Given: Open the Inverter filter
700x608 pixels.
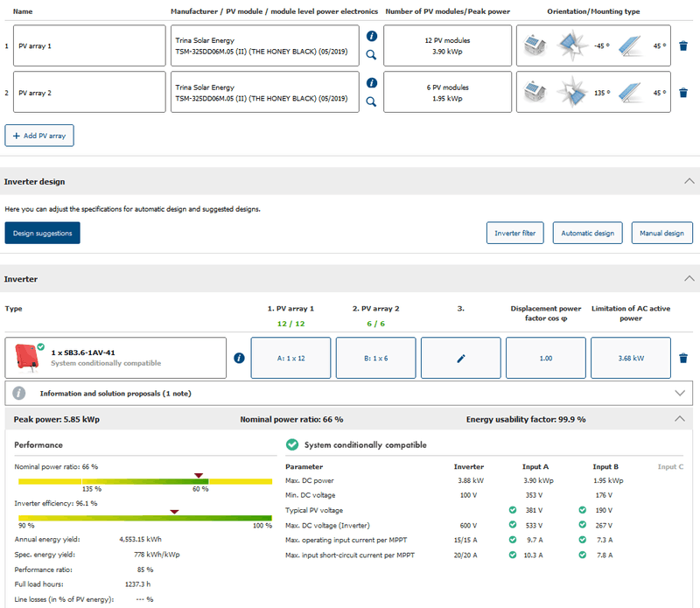Looking at the screenshot, I should point(514,233).
